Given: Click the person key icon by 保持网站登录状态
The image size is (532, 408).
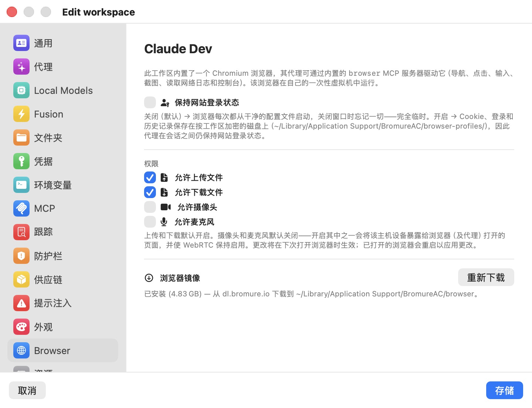Looking at the screenshot, I should tap(165, 103).
